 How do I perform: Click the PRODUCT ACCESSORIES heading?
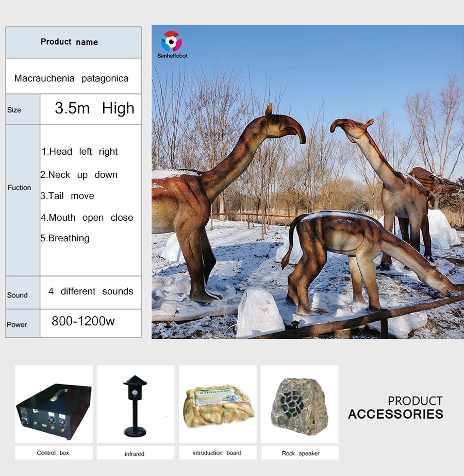[x=395, y=407]
